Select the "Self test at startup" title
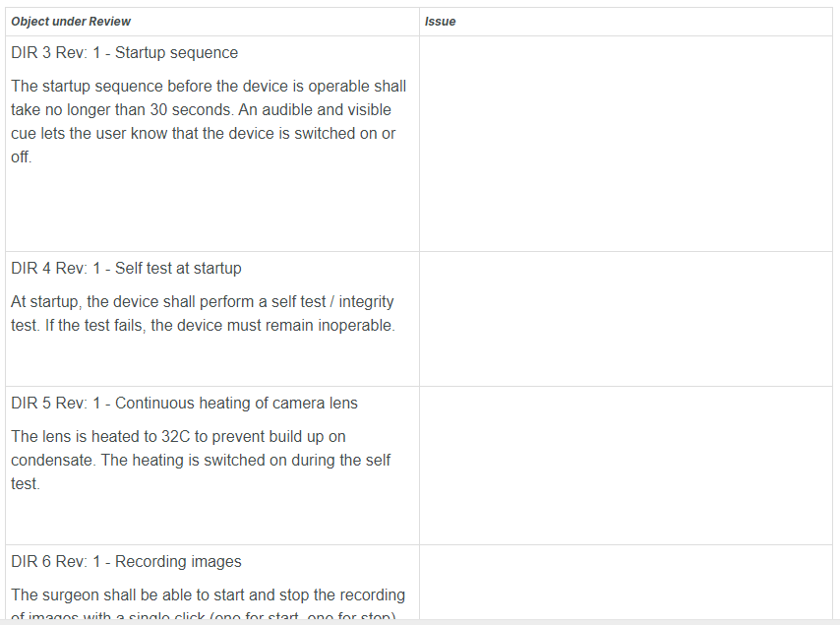The width and height of the screenshot is (840, 625). pyautogui.click(x=178, y=269)
